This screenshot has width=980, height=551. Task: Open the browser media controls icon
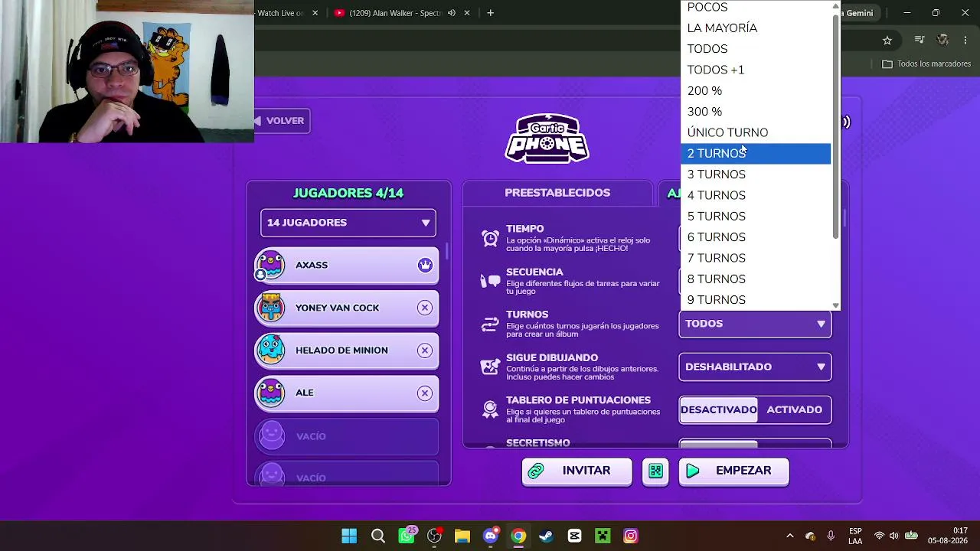(x=920, y=41)
